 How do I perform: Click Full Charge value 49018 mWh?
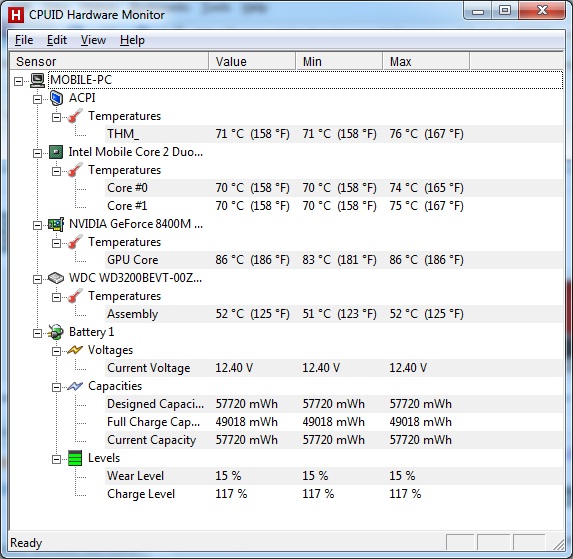[x=247, y=422]
